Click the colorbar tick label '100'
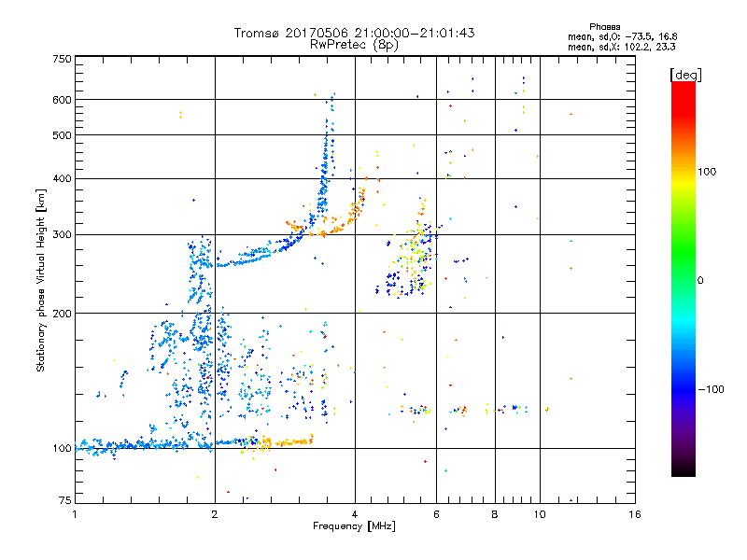The height and width of the screenshot is (560, 747). [x=707, y=172]
